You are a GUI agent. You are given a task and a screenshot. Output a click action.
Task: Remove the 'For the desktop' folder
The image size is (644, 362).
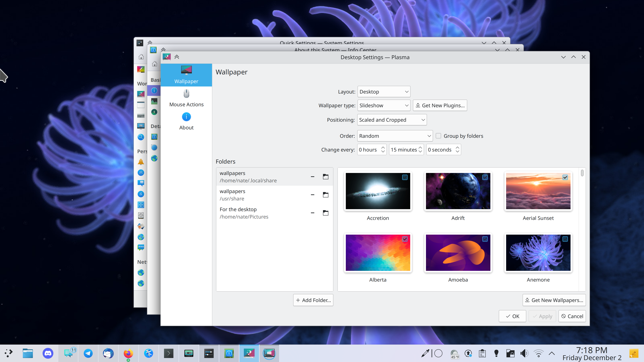(312, 213)
